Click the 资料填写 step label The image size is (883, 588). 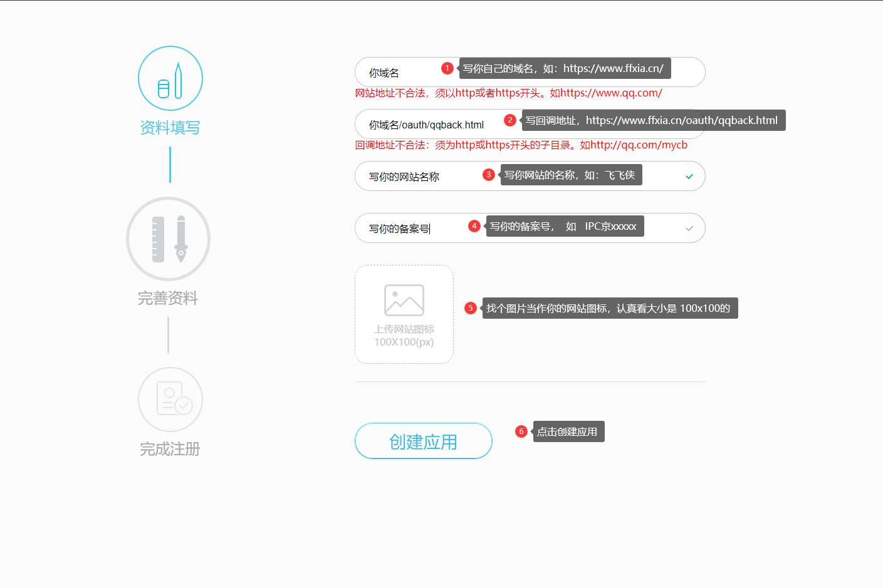click(170, 128)
